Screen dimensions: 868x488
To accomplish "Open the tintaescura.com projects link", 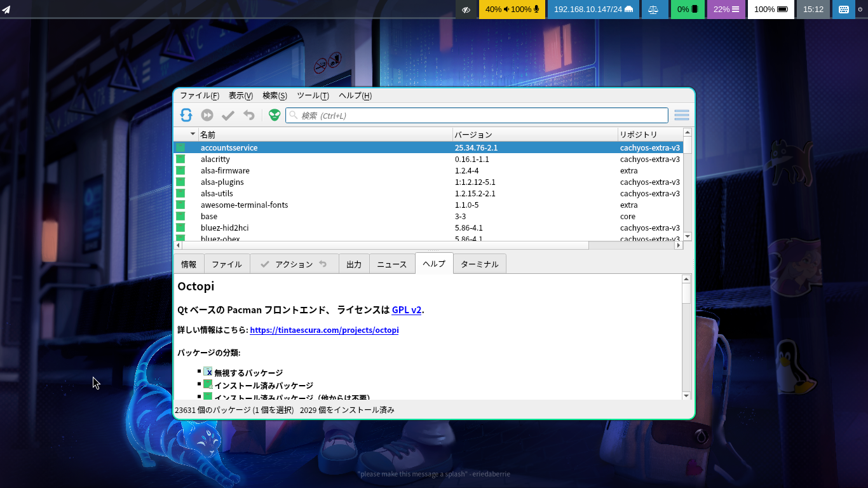I will pyautogui.click(x=324, y=330).
